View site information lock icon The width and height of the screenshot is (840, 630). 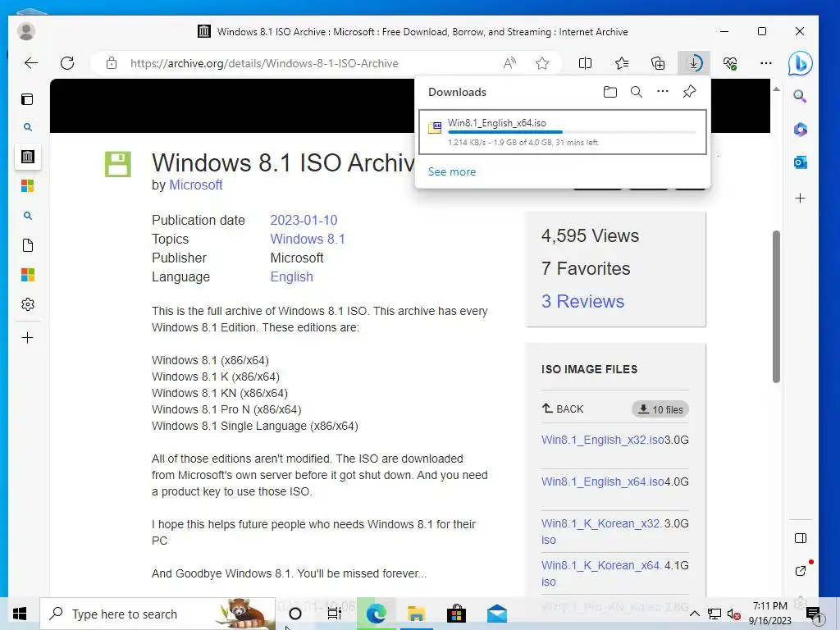[x=112, y=63]
